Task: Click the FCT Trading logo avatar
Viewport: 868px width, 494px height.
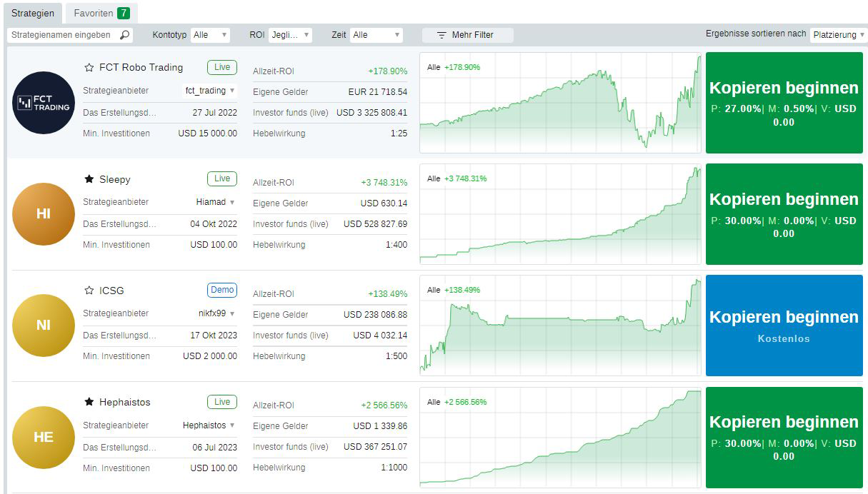Action: [x=44, y=103]
